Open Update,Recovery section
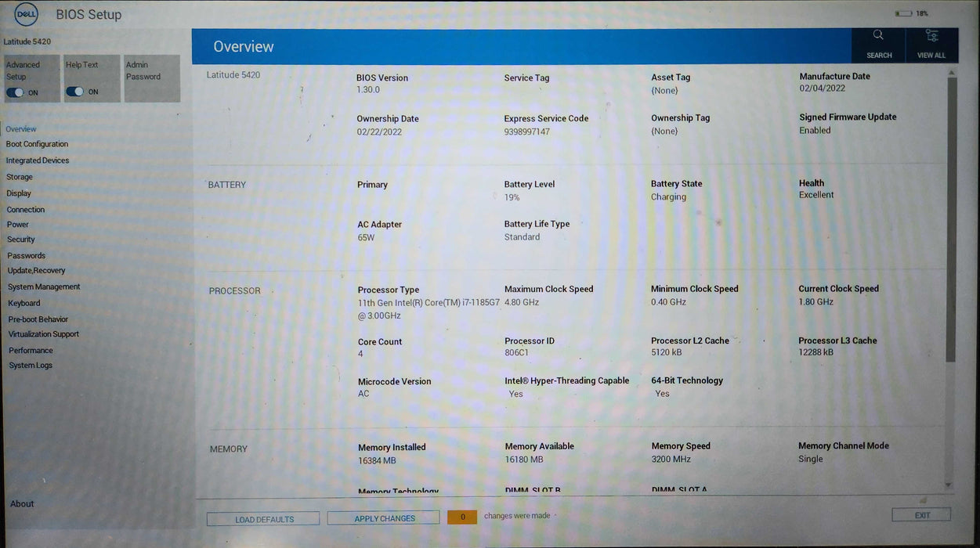This screenshot has height=548, width=980. pos(37,271)
